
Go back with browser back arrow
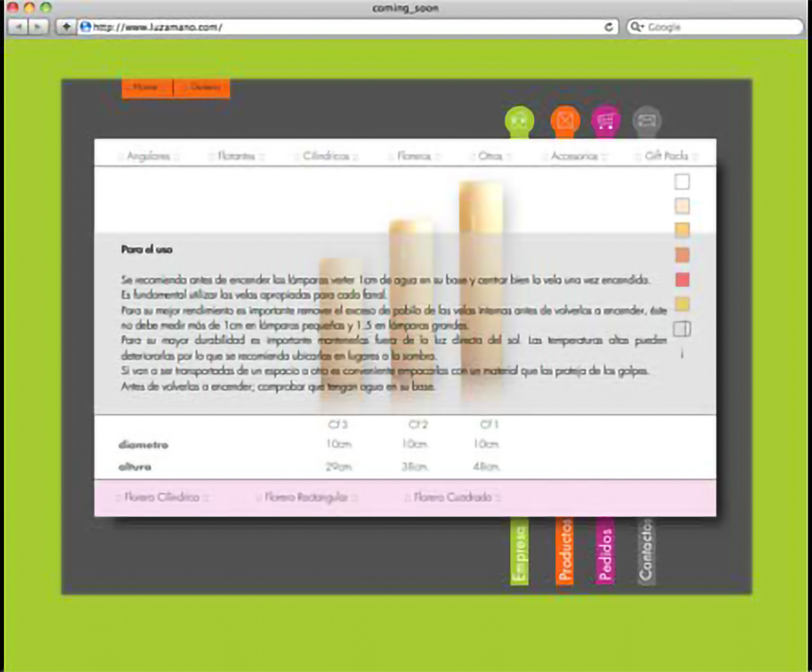coord(19,26)
